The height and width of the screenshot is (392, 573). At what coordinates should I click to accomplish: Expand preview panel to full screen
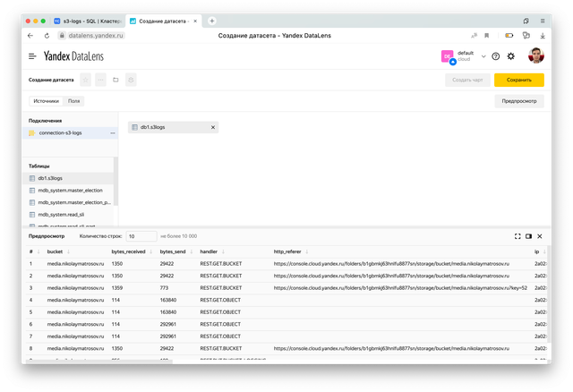click(x=517, y=236)
